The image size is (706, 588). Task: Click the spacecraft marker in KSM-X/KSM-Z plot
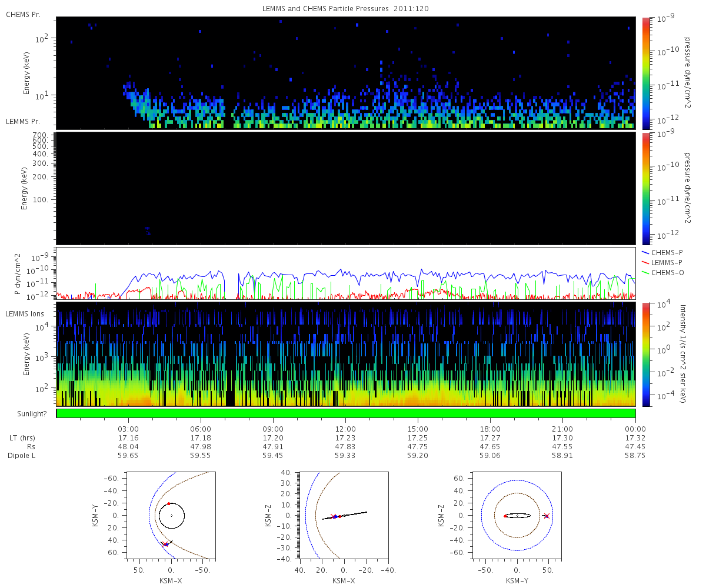pyautogui.click(x=334, y=516)
